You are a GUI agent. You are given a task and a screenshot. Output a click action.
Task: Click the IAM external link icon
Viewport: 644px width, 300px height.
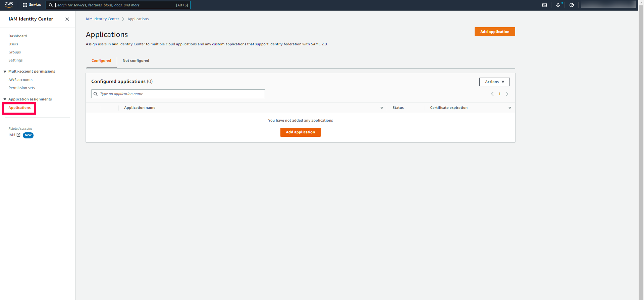tap(18, 135)
